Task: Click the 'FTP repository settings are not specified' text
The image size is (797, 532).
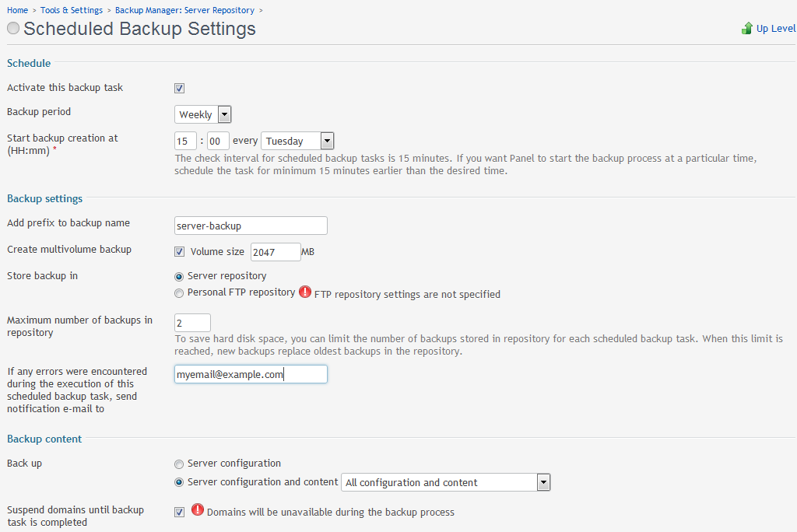Action: coord(407,294)
